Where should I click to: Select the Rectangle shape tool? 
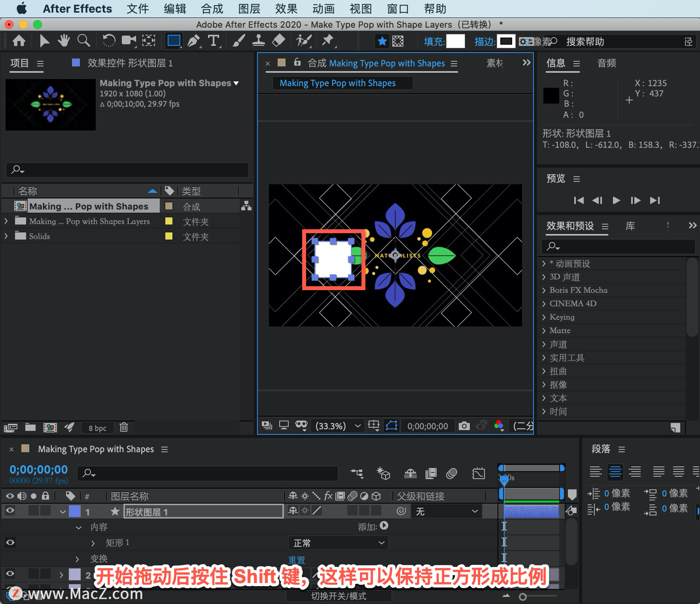[174, 41]
